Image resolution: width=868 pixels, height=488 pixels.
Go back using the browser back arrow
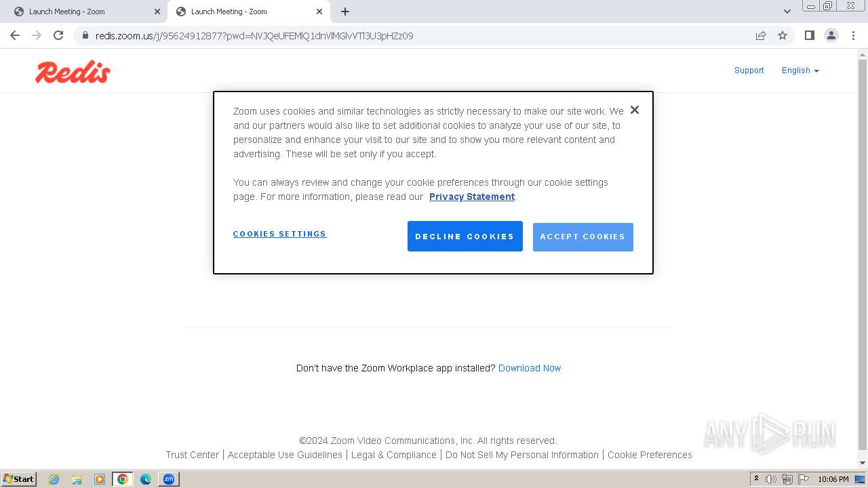tap(15, 35)
